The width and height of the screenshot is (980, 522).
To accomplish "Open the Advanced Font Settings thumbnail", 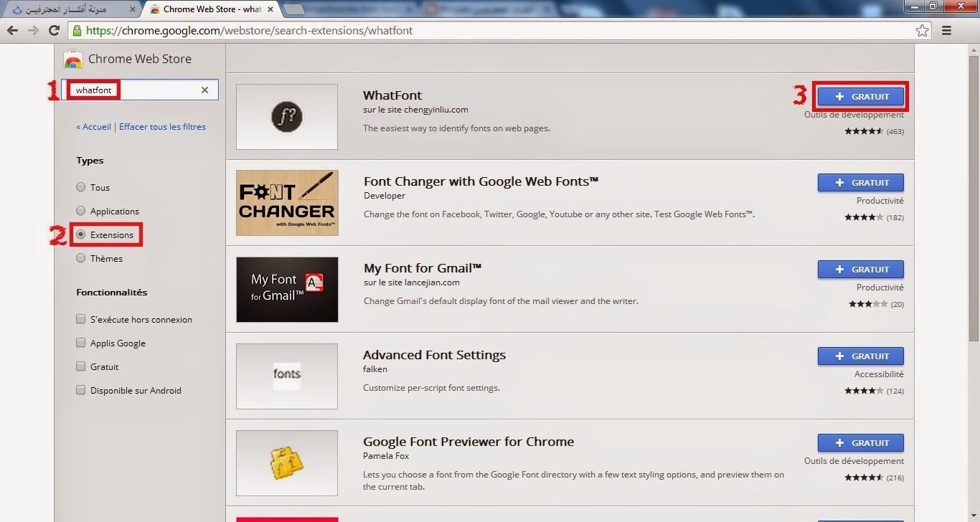I will coord(287,376).
